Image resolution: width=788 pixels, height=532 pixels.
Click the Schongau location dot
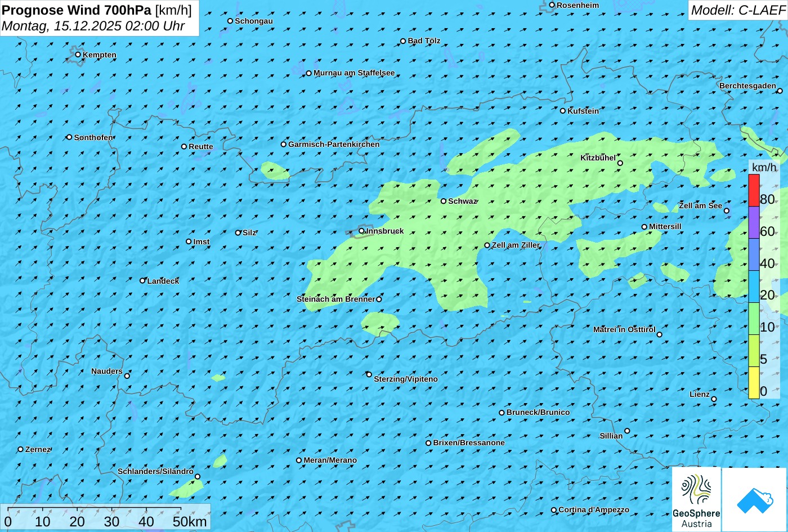230,21
